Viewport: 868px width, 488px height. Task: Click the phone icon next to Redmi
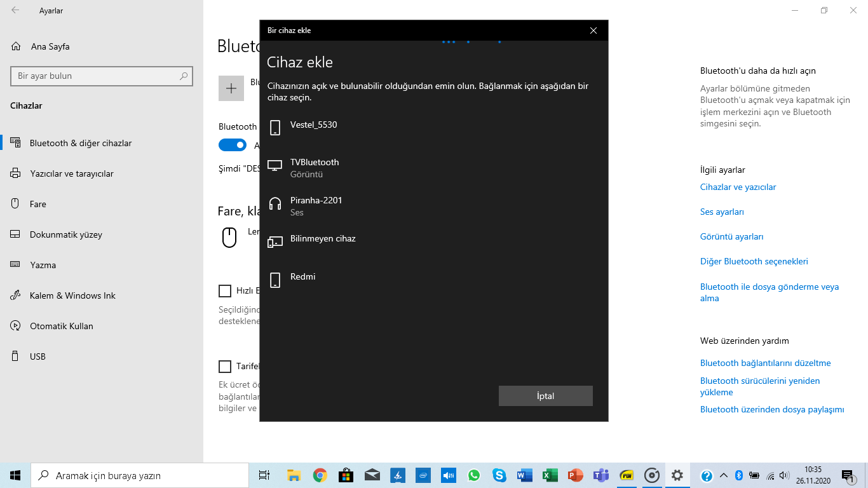tap(275, 280)
